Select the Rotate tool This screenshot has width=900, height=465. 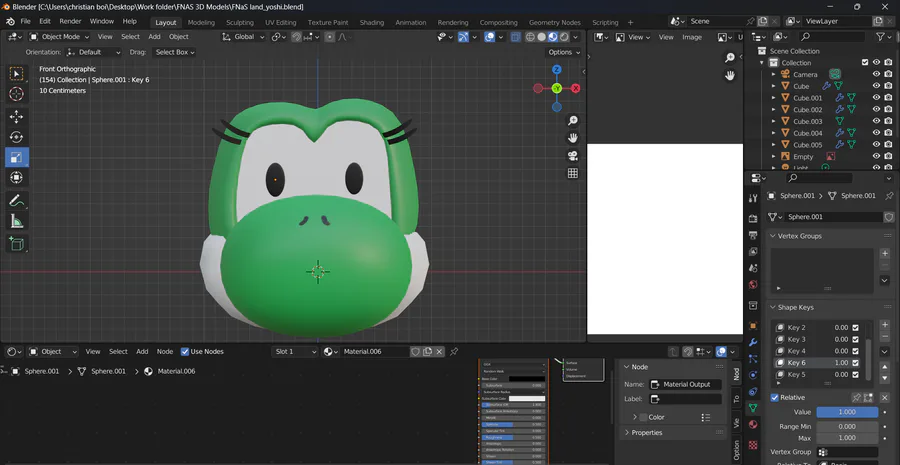point(16,137)
